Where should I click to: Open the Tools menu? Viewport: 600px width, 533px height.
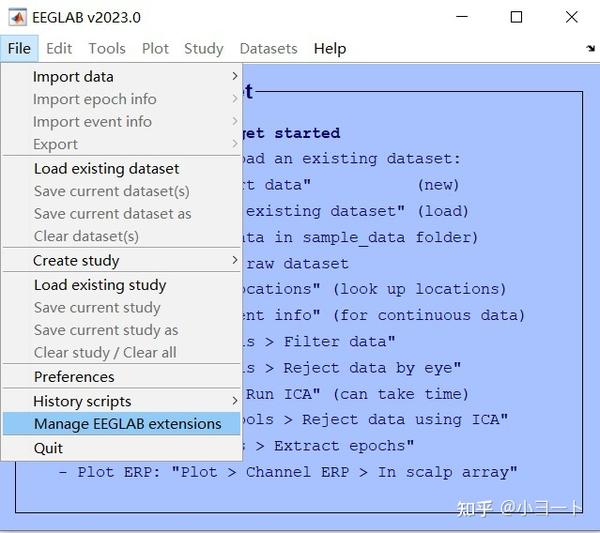107,48
